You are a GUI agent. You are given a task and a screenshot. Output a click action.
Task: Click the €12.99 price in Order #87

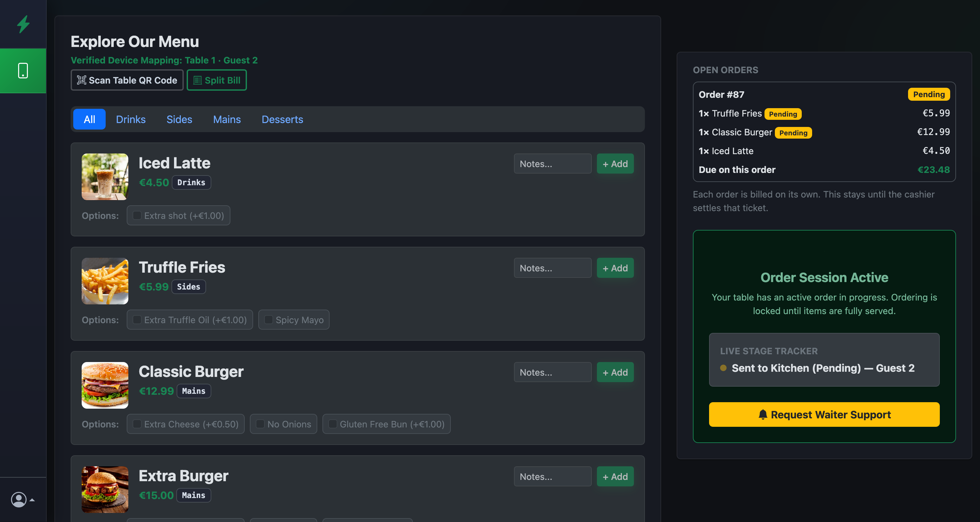pyautogui.click(x=933, y=131)
